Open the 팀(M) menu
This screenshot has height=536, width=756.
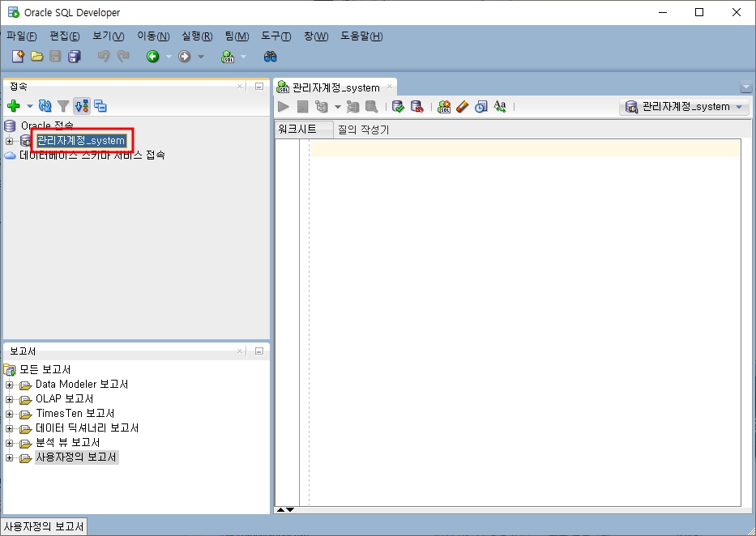[237, 36]
